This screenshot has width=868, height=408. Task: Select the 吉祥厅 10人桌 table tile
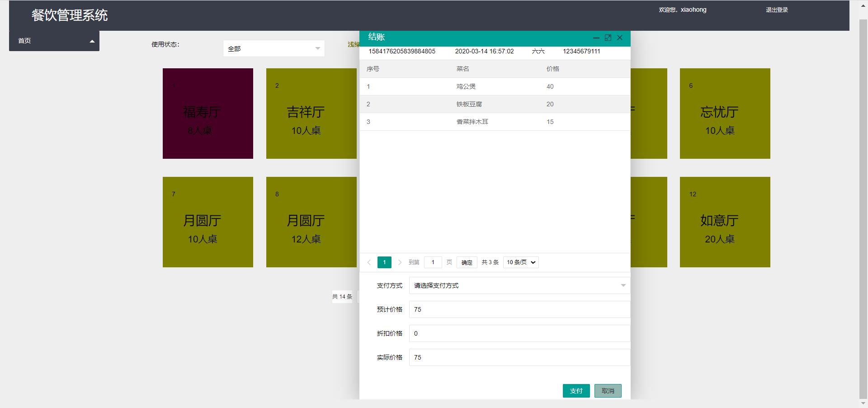311,114
